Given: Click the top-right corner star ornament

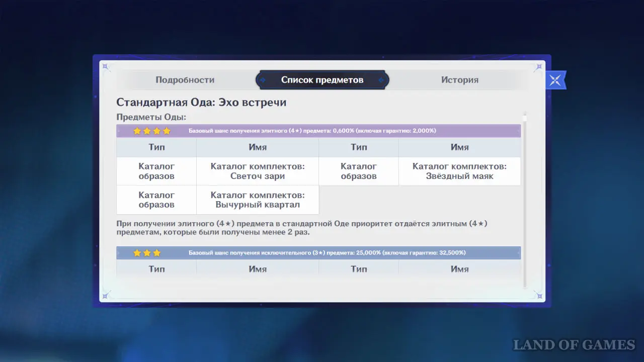Looking at the screenshot, I should coord(538,66).
